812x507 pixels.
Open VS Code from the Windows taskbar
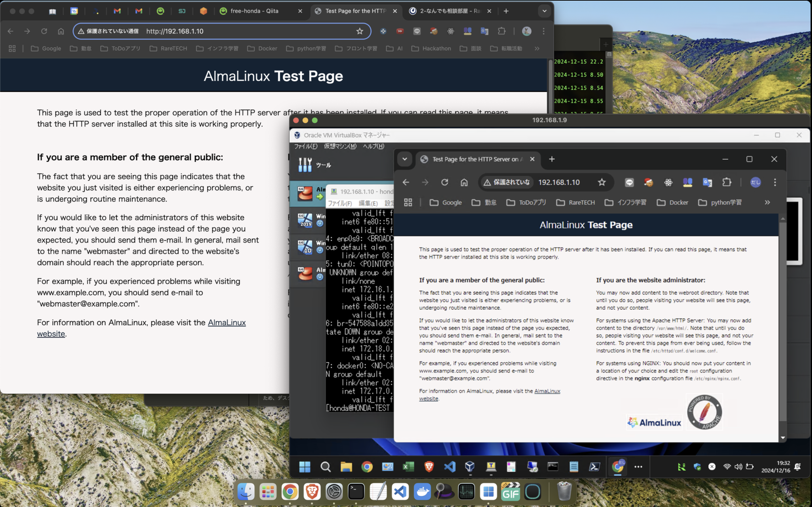[x=450, y=467]
